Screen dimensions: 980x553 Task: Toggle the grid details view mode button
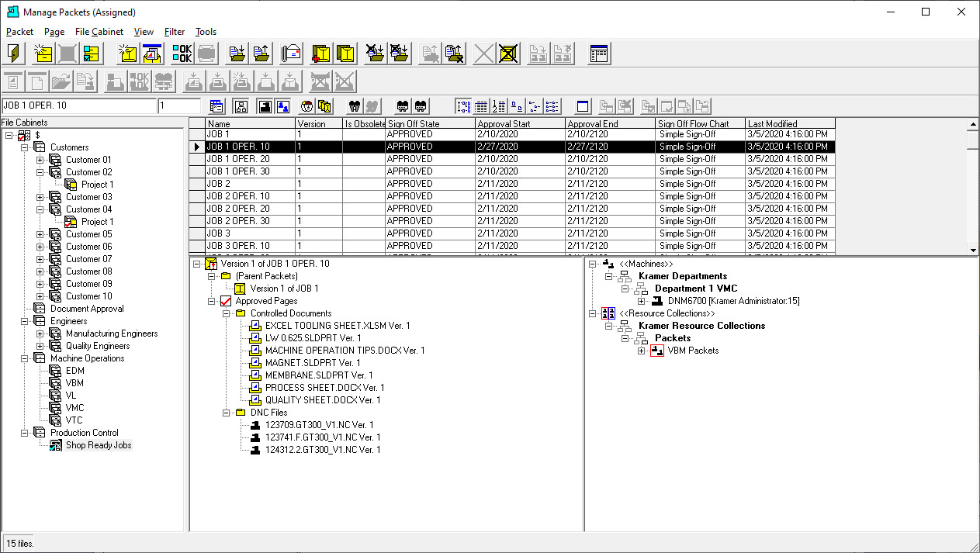482,106
